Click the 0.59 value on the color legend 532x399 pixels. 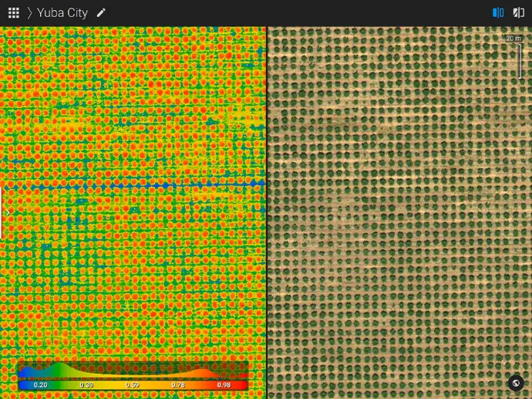click(132, 385)
